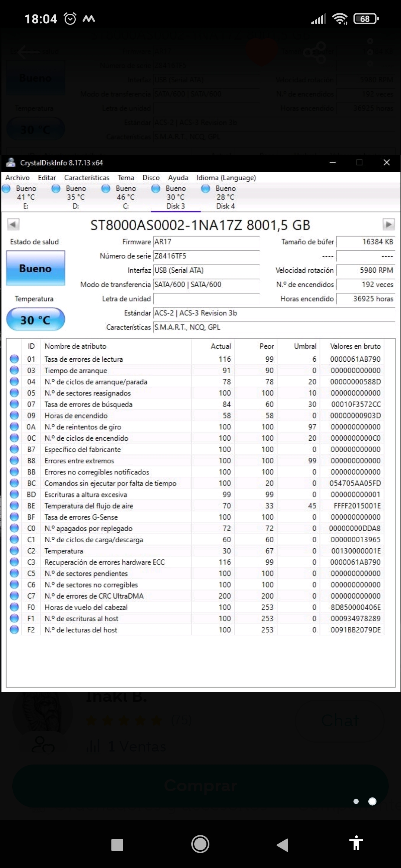Tap the Android back navigation button

(283, 845)
